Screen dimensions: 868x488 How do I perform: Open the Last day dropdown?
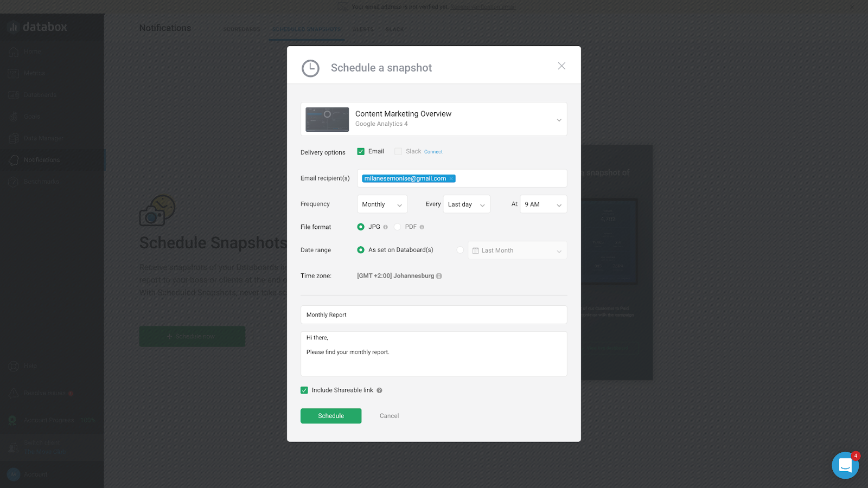click(467, 204)
